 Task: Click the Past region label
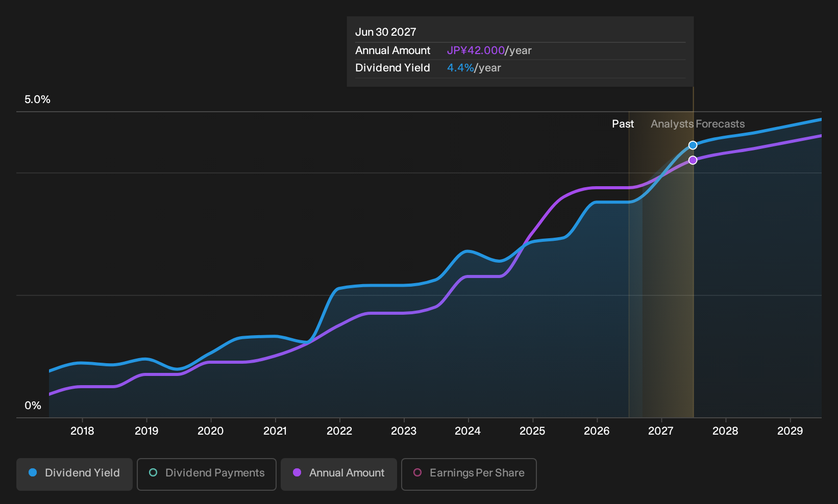[x=623, y=124]
